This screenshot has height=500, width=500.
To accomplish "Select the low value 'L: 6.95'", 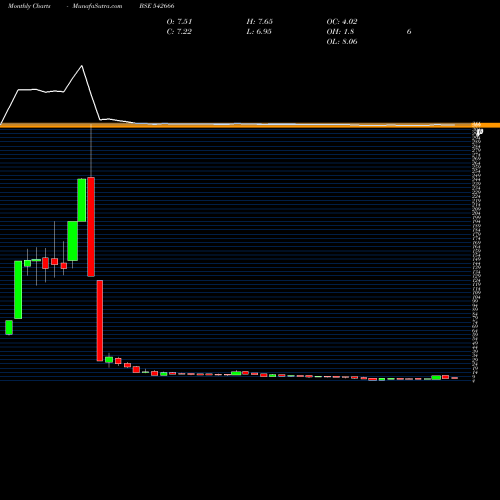I will (259, 32).
